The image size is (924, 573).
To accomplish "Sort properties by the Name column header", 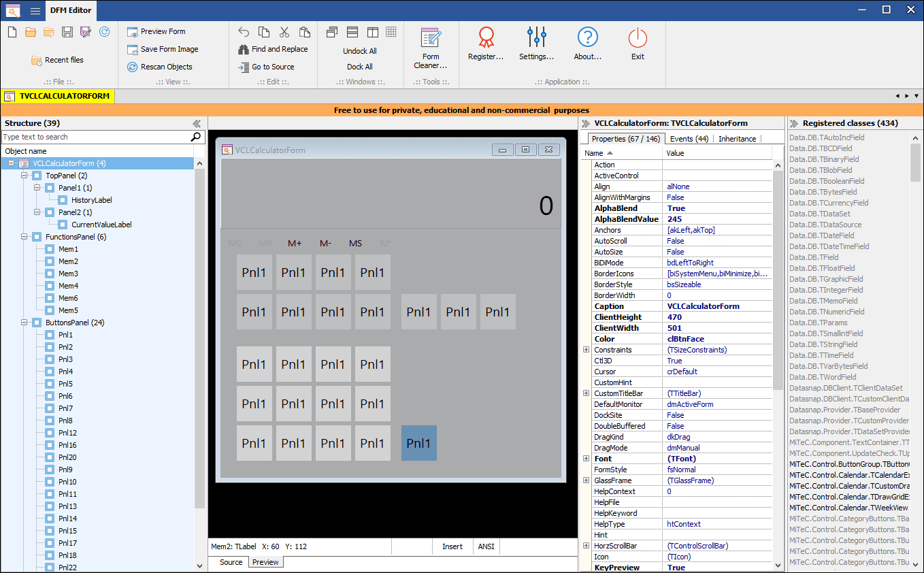I will [x=622, y=153].
